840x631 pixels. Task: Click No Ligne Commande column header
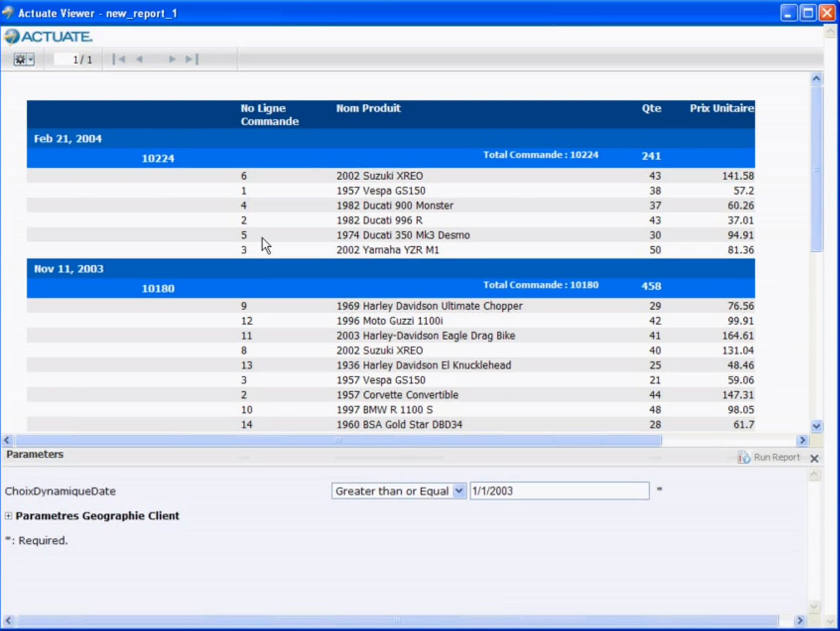[x=269, y=115]
